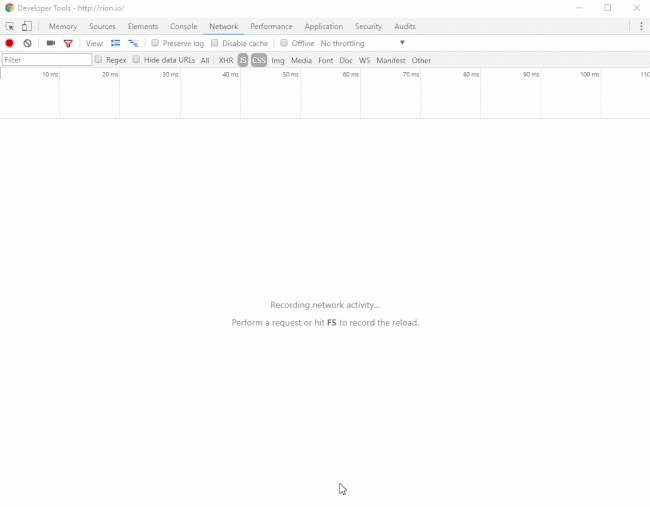The image size is (650, 507).
Task: Maximize the Developer Tools window
Action: tap(607, 8)
